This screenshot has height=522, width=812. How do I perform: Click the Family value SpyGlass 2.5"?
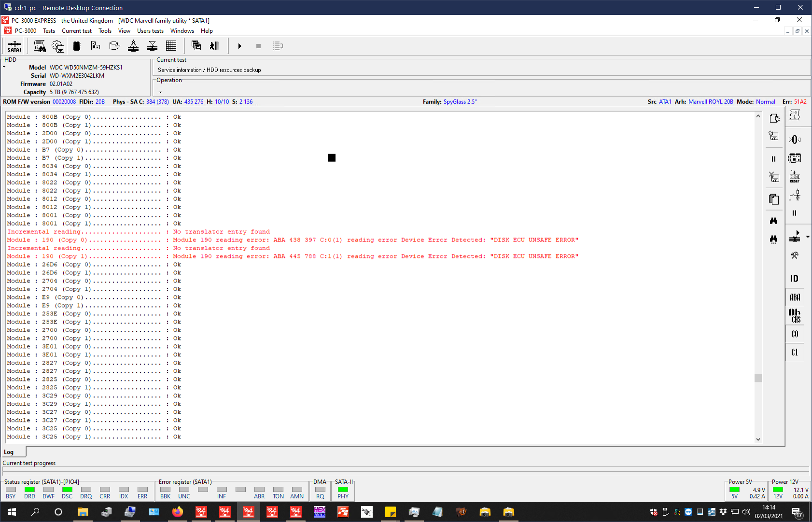pyautogui.click(x=460, y=102)
